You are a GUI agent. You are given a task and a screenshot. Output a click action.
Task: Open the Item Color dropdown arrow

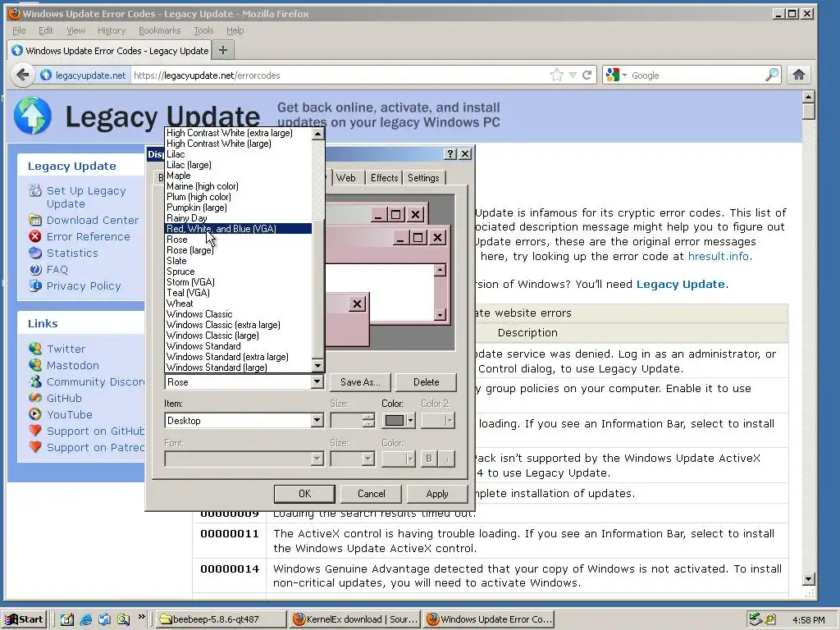(x=410, y=421)
